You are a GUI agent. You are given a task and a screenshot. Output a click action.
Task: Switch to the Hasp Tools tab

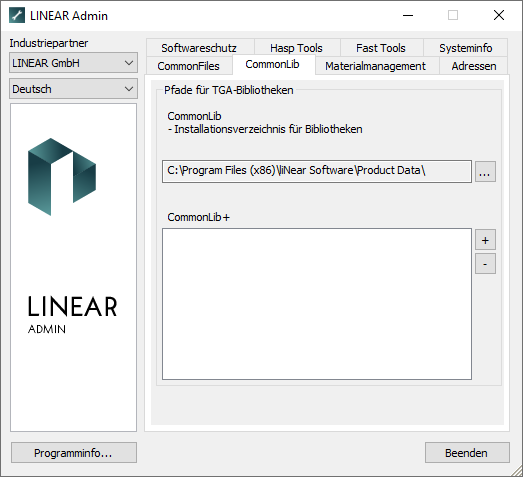pos(297,48)
